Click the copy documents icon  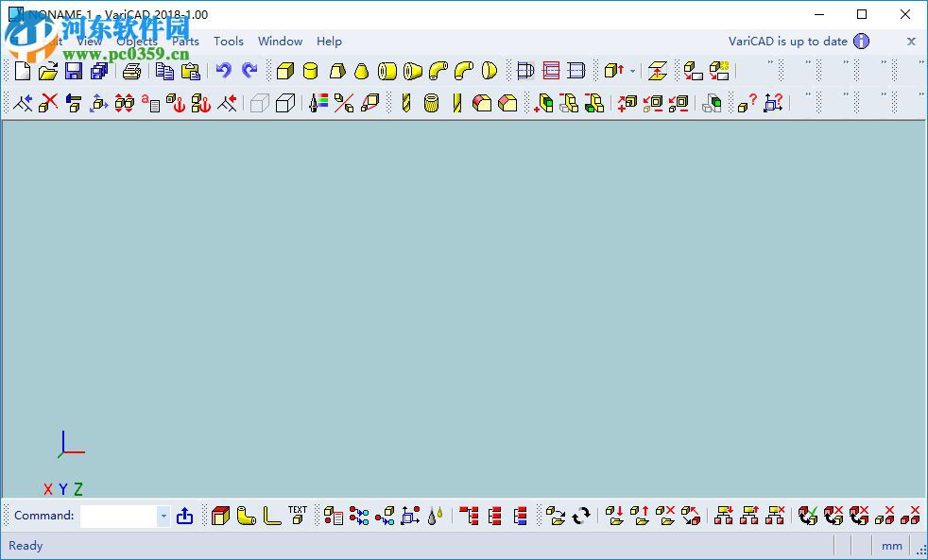coord(164,71)
